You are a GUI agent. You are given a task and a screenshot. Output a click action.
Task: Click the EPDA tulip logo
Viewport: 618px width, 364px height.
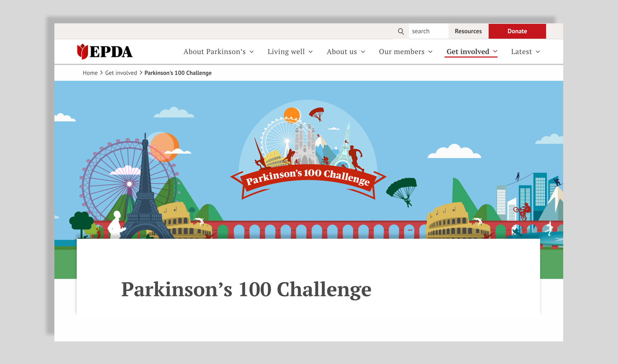pyautogui.click(x=105, y=52)
